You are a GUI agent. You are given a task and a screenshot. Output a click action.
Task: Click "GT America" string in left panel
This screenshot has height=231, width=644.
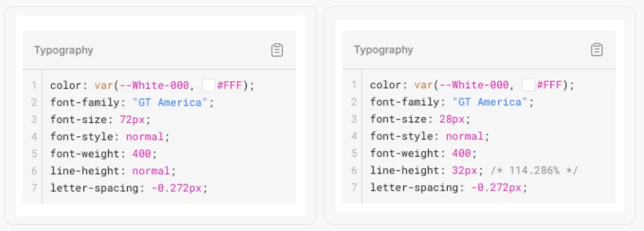171,102
